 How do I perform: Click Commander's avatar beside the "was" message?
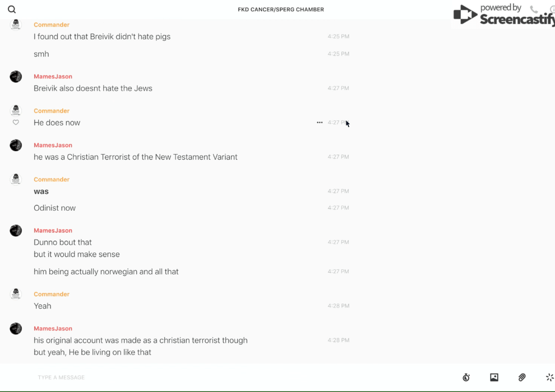point(16,179)
